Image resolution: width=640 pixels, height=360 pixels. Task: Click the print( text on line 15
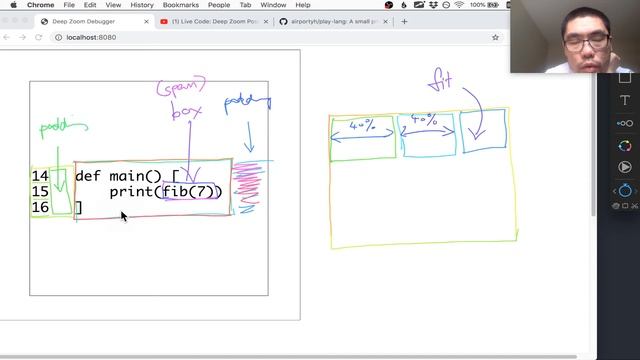tap(136, 191)
